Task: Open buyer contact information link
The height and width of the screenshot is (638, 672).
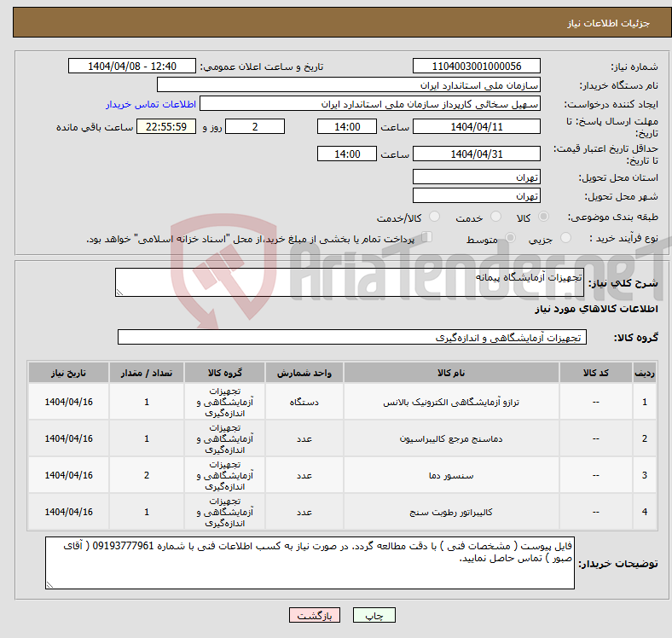Action: coord(151,104)
